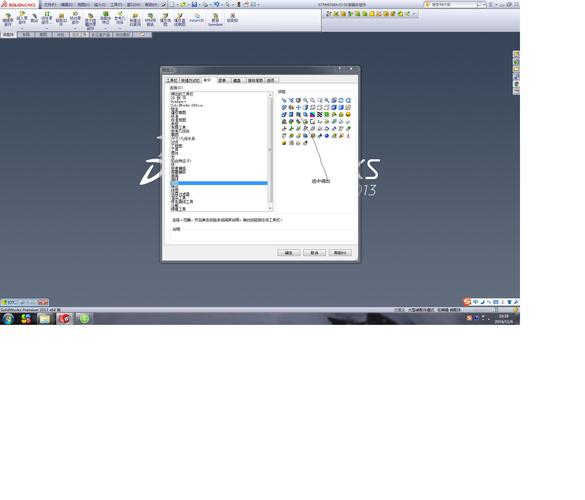Click the Sogou input method S icon near the tray
585x500 pixels.
pyautogui.click(x=467, y=301)
